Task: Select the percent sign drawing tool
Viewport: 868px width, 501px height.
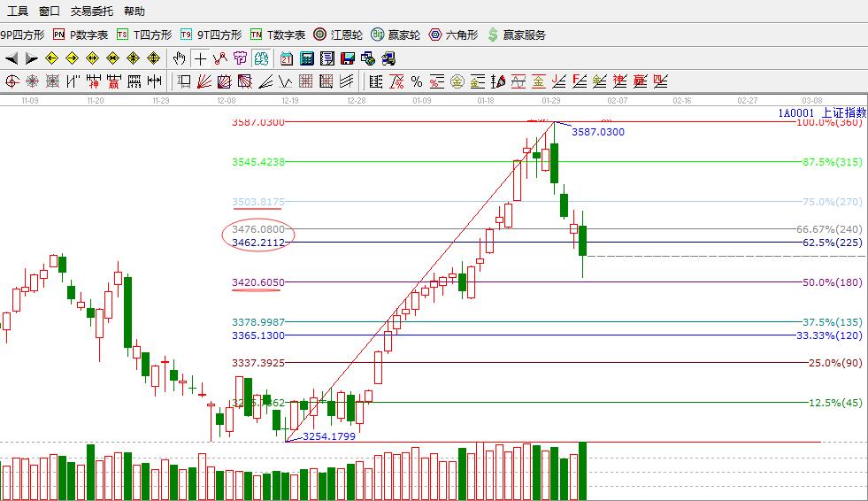Action: 416,81
